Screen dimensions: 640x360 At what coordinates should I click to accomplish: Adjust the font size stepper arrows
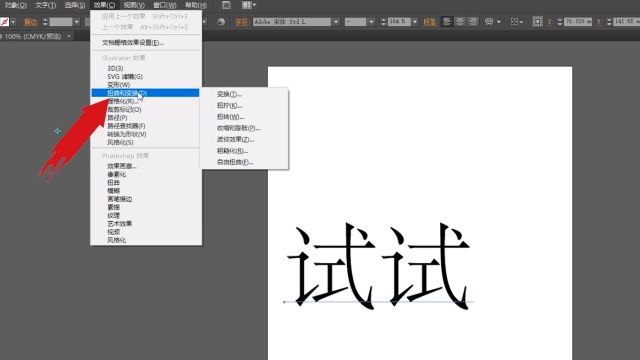(x=383, y=22)
